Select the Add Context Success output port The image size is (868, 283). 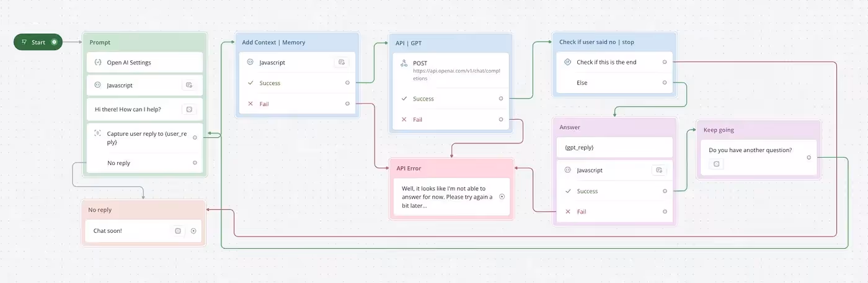(x=347, y=83)
